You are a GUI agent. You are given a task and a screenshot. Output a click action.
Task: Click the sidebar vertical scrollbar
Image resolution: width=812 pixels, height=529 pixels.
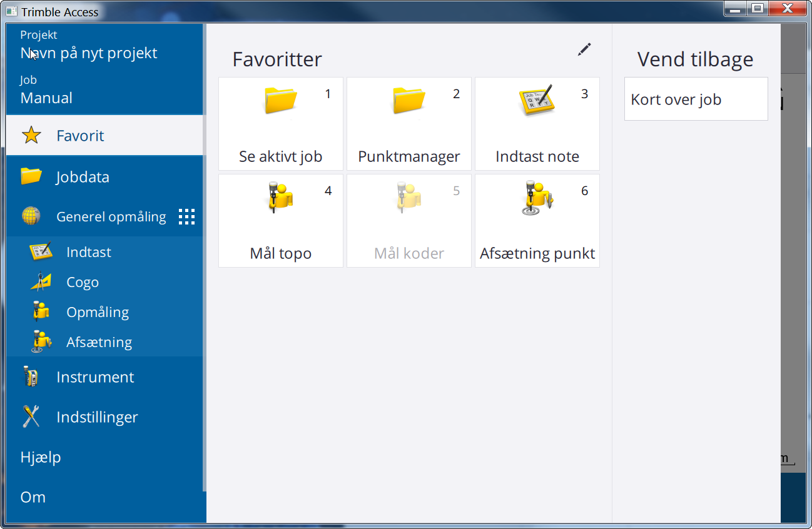click(x=205, y=256)
